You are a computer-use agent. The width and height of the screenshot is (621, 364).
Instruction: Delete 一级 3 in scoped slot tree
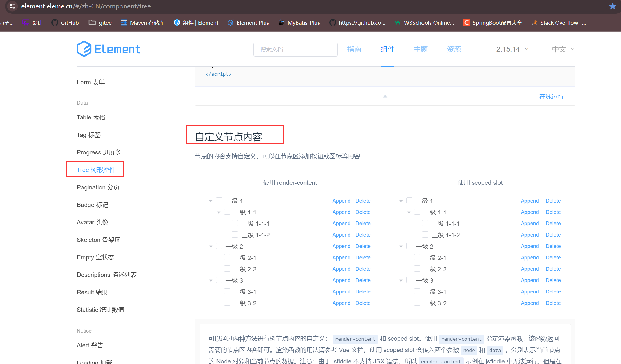coord(553,280)
